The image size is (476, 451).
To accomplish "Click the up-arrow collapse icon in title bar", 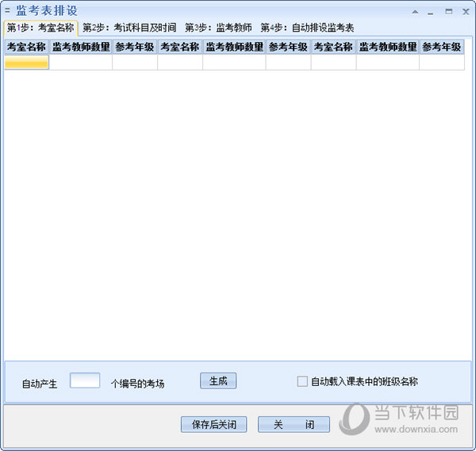I will (415, 12).
